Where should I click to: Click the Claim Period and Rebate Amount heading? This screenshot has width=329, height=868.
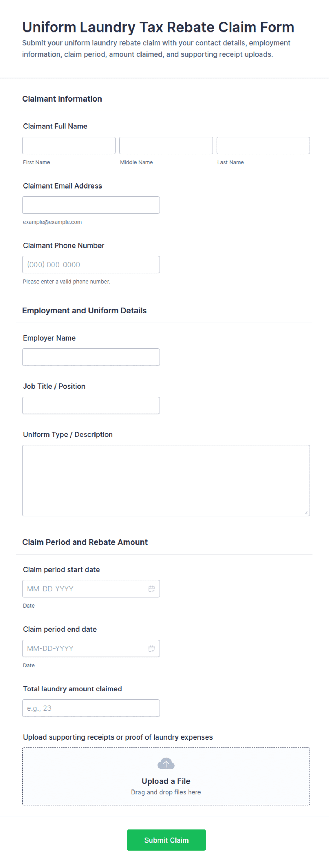point(85,542)
